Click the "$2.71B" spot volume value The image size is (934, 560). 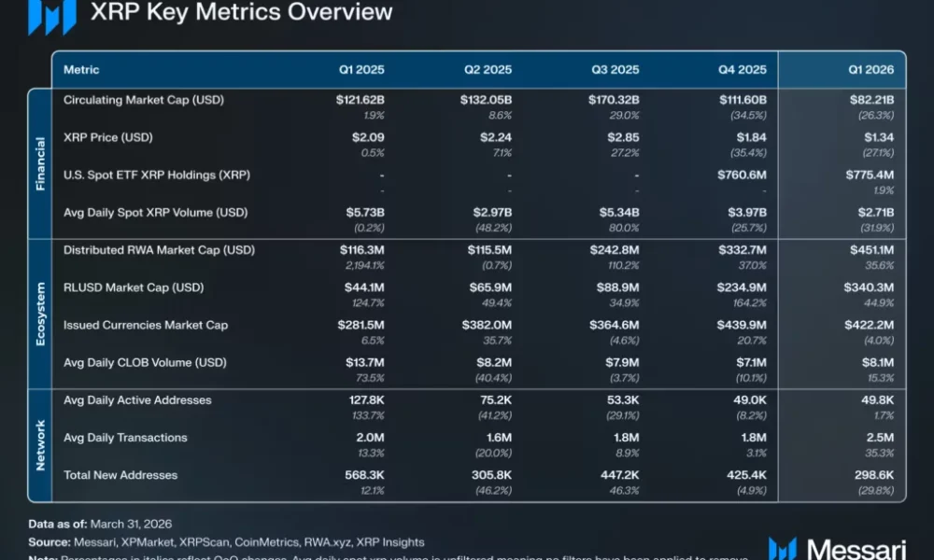(876, 213)
